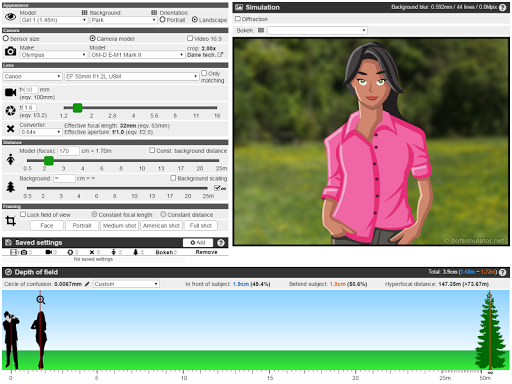Toggle Const. background distance checkbox
This screenshot has height=384, width=512.
point(152,150)
